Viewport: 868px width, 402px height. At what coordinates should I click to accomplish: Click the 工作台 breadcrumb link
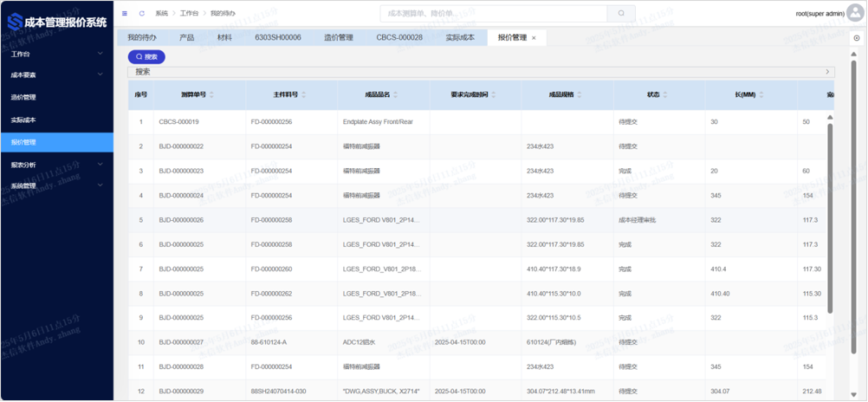pyautogui.click(x=189, y=13)
